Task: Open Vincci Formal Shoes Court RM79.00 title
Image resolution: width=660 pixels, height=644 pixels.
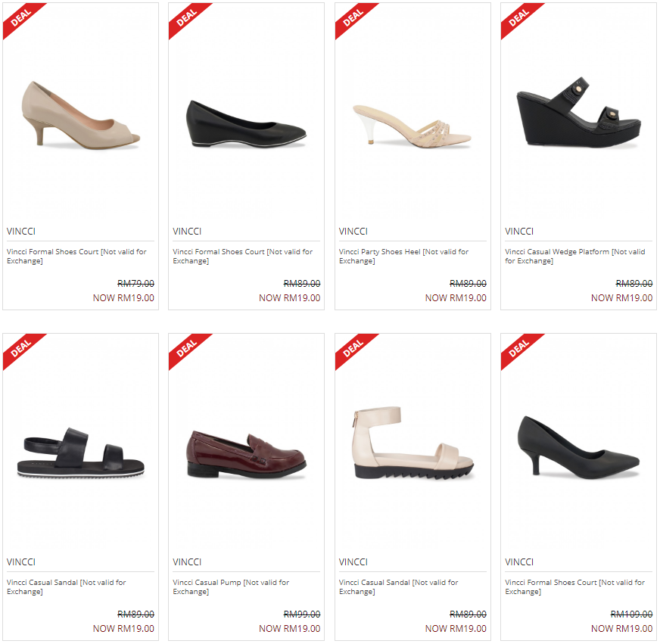Action: [x=76, y=256]
